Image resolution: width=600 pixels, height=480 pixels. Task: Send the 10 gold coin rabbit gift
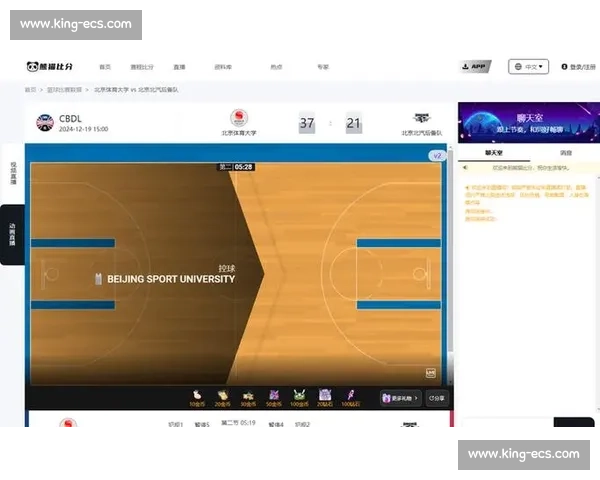[x=197, y=396]
